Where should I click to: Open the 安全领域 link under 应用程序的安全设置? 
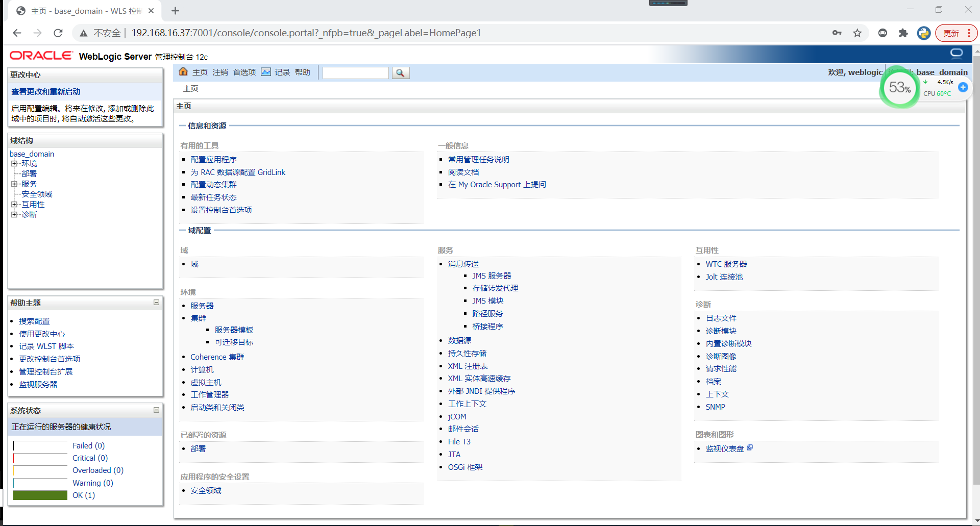click(206, 490)
